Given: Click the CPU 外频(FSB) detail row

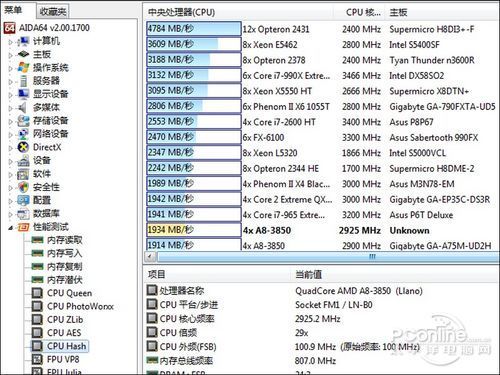Looking at the screenshot, I should [322, 347].
